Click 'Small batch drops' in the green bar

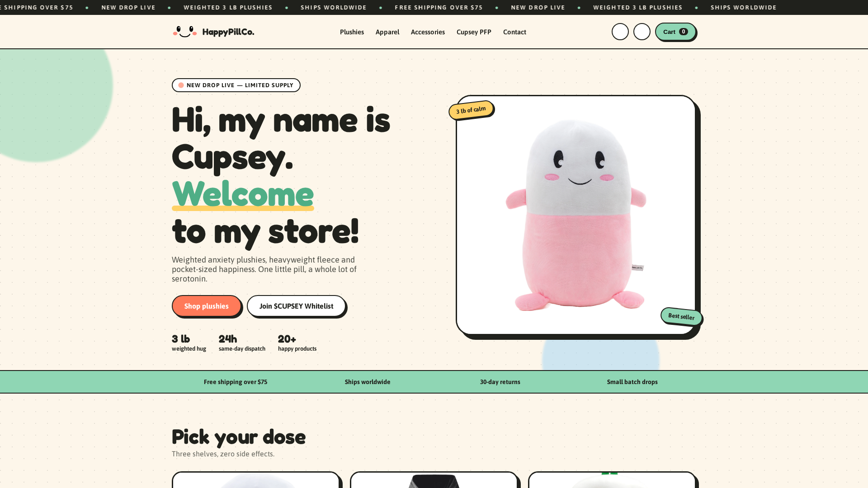pyautogui.click(x=632, y=382)
